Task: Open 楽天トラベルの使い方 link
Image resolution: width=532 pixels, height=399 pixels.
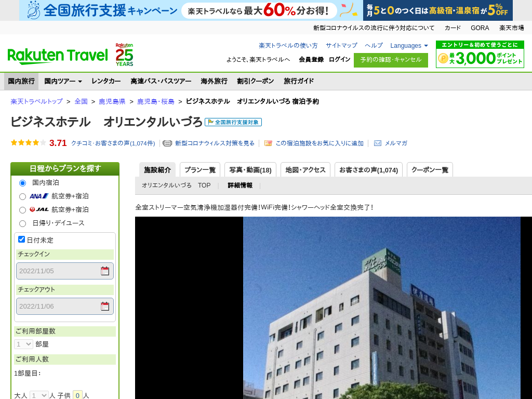Action: (288, 46)
